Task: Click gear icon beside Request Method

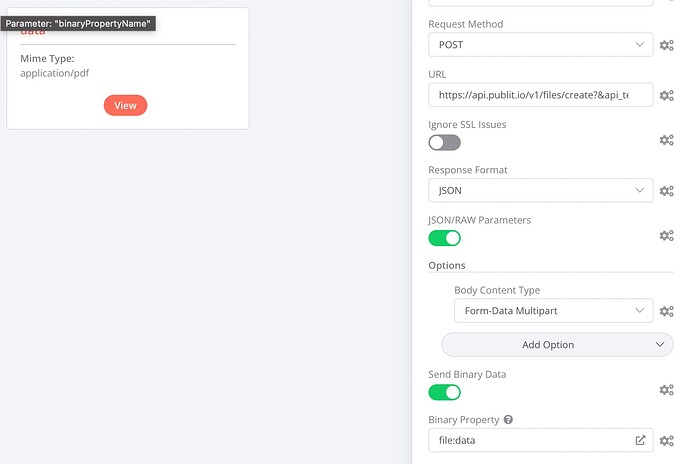Action: 666,45
